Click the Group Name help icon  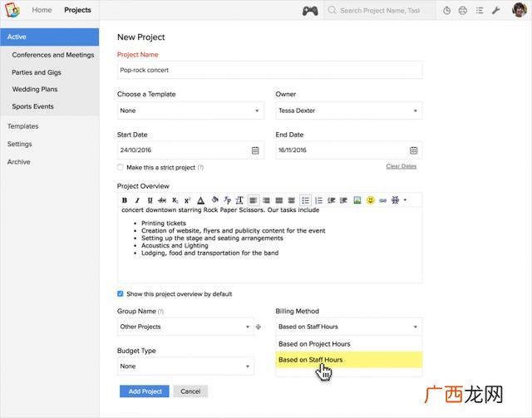click(160, 312)
